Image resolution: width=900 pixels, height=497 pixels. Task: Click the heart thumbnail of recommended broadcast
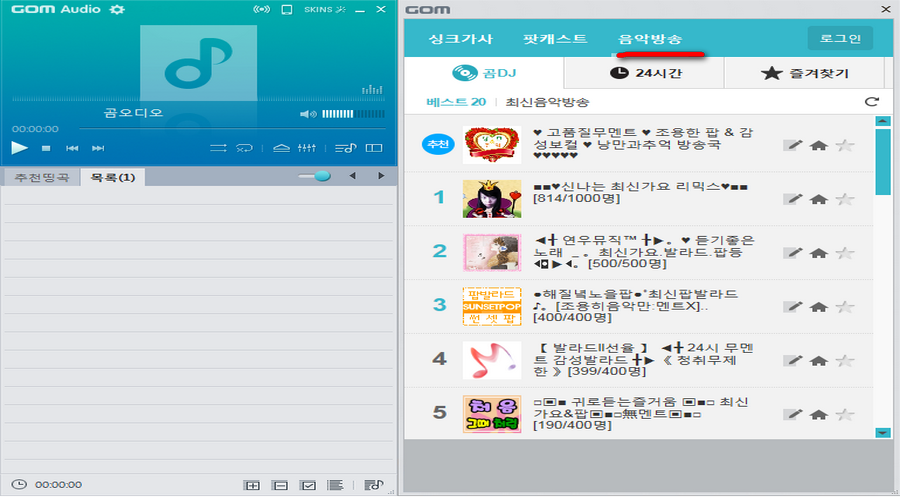point(492,145)
